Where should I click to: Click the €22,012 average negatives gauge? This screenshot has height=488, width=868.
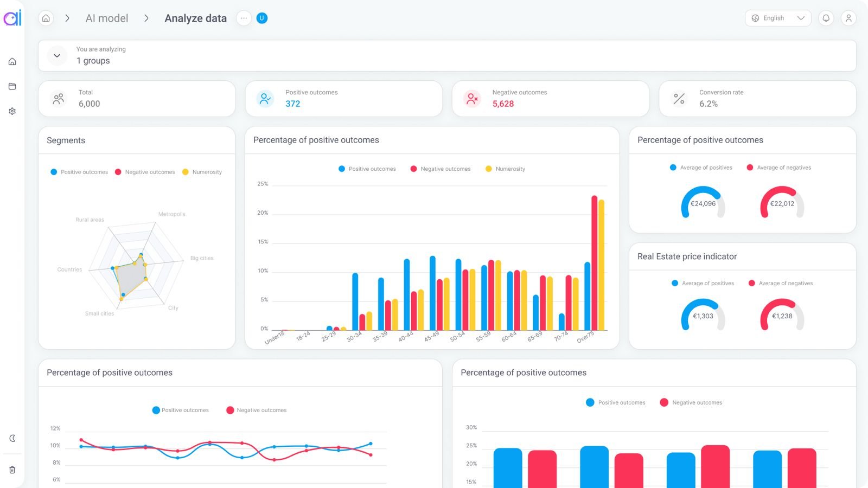point(782,203)
